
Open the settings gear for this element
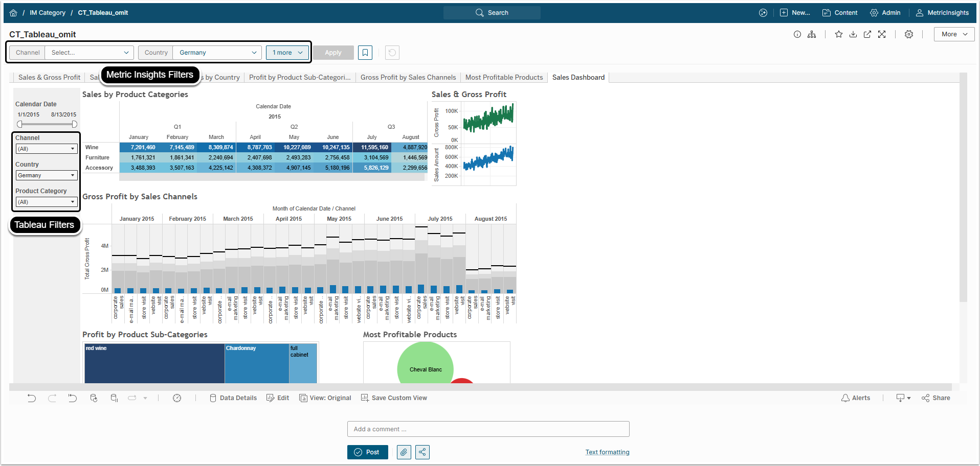point(909,34)
